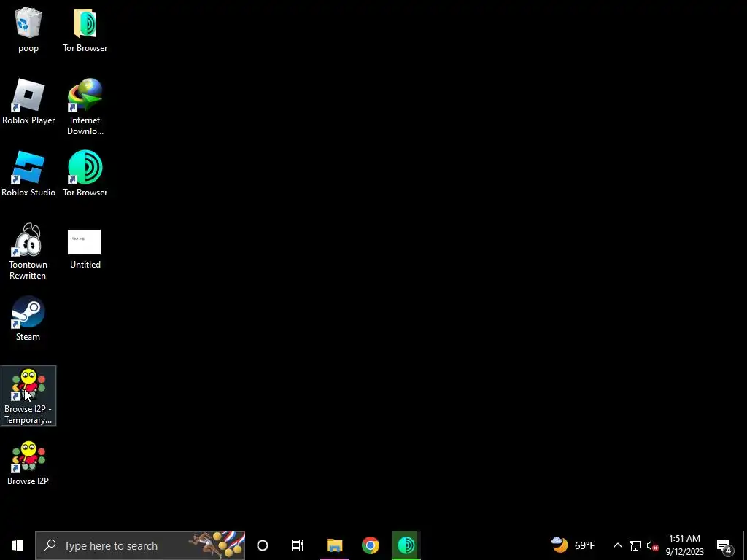Open Task View on the taskbar

click(x=298, y=545)
